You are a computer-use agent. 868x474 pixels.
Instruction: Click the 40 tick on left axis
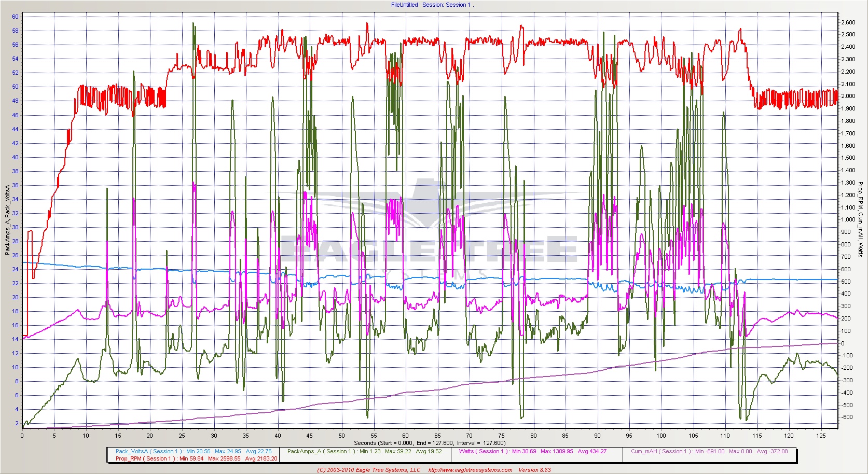pyautogui.click(x=15, y=157)
